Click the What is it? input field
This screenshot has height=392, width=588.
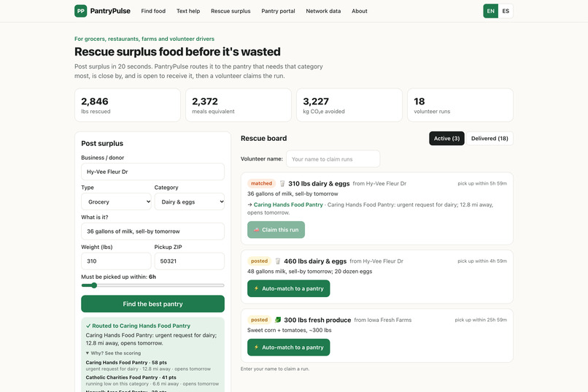pyautogui.click(x=152, y=231)
